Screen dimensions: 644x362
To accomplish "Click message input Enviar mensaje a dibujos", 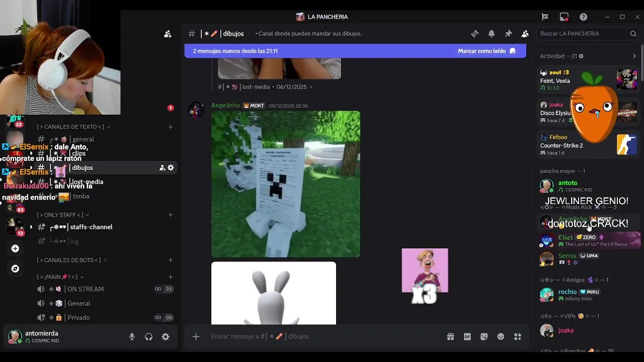I will tap(322, 336).
